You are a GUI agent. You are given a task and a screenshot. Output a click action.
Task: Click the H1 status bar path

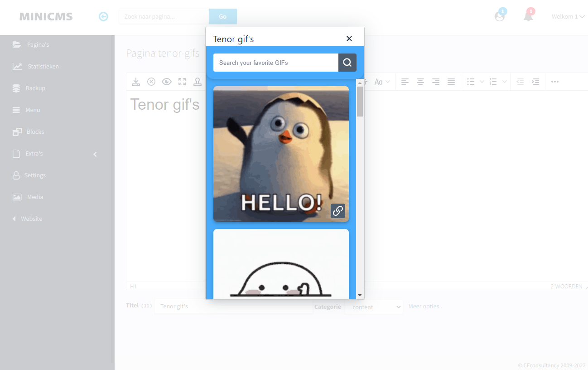click(x=133, y=287)
